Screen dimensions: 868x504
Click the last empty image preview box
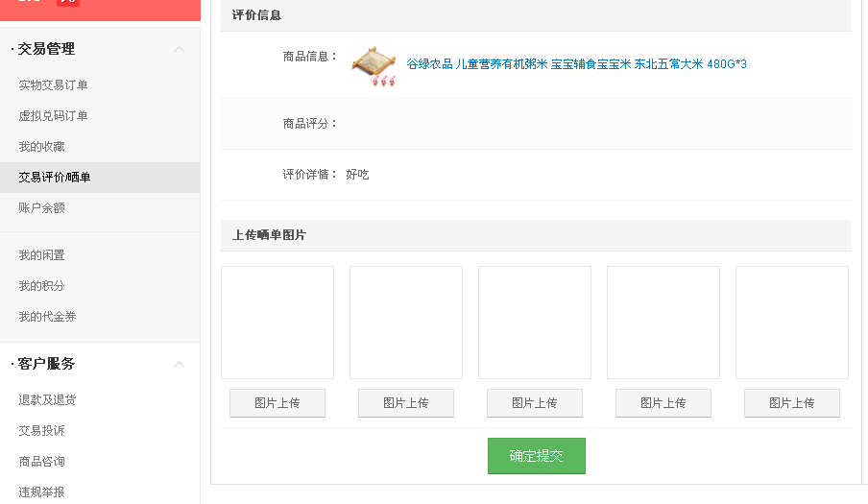(791, 323)
